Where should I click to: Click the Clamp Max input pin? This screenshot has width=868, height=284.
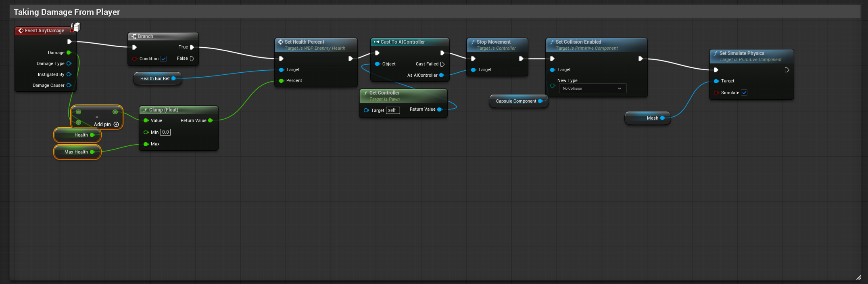(146, 144)
